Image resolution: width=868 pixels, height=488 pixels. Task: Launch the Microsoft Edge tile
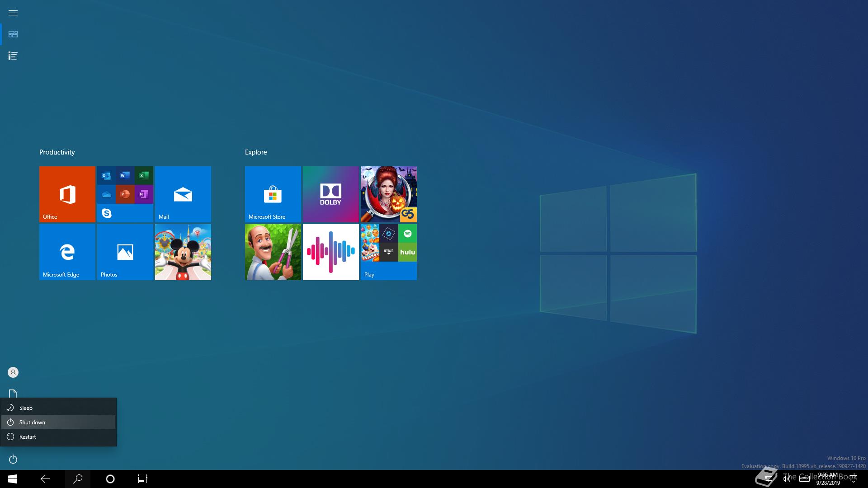tap(67, 252)
